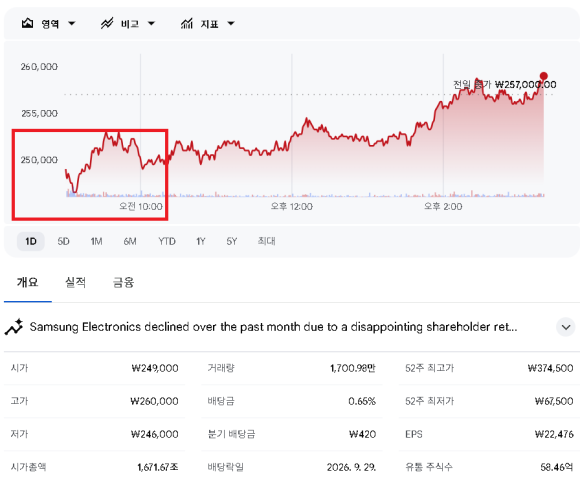Viewport: 580px width, 481px height.
Task: Click the AI insight sparkle icon
Action: [x=14, y=327]
